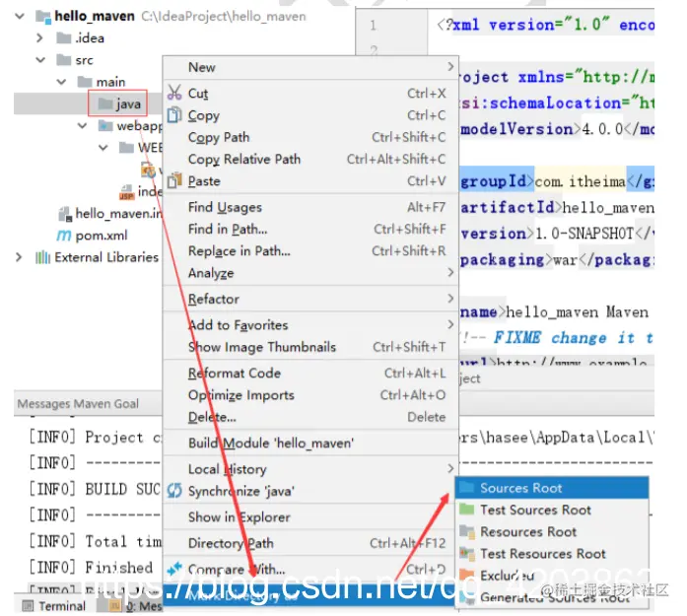Click the Synchronize refresh icon
This screenshot has width=687, height=616.
click(174, 490)
